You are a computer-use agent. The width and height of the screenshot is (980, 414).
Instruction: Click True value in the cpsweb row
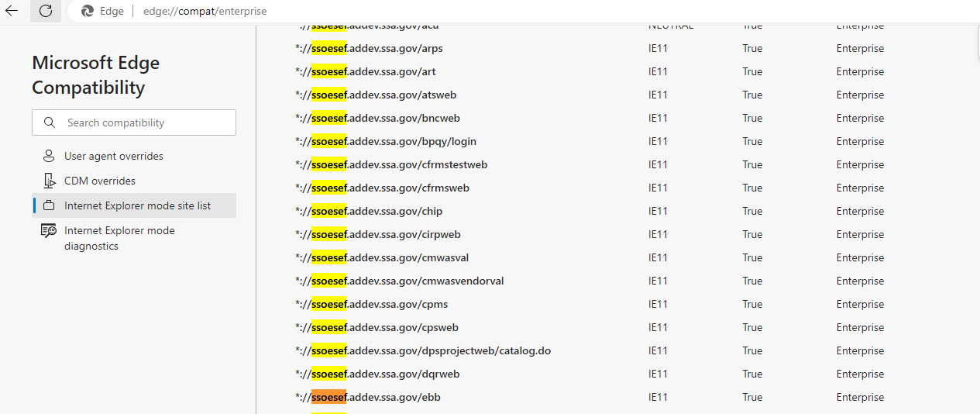[752, 327]
